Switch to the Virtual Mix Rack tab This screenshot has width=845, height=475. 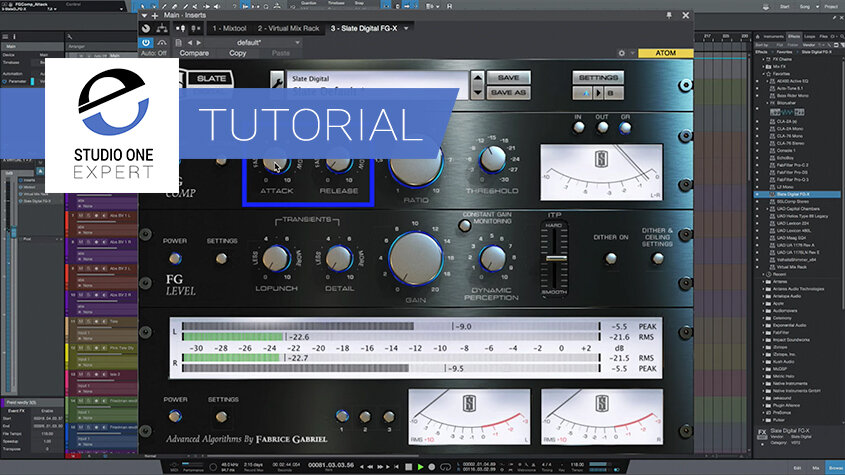[288, 28]
